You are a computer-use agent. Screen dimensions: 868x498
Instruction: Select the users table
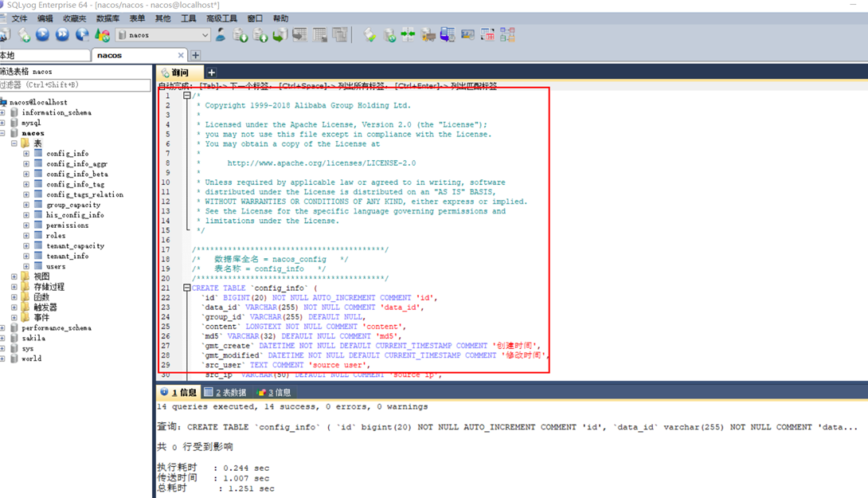[56, 266]
